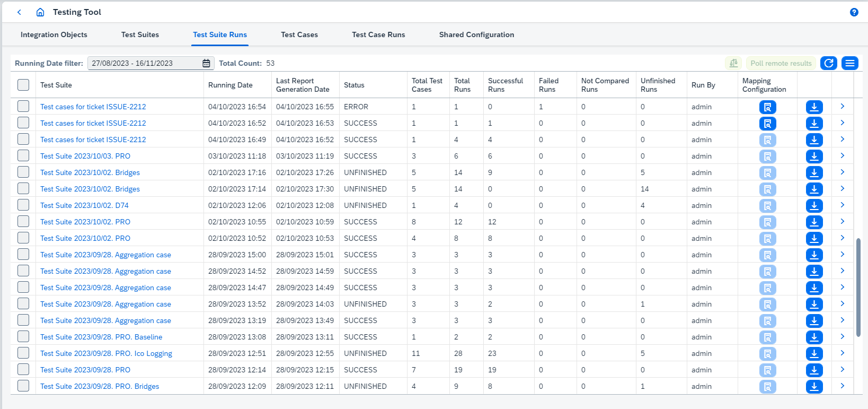Download report for 28/09/2023 12:14 PRO run

(814, 370)
